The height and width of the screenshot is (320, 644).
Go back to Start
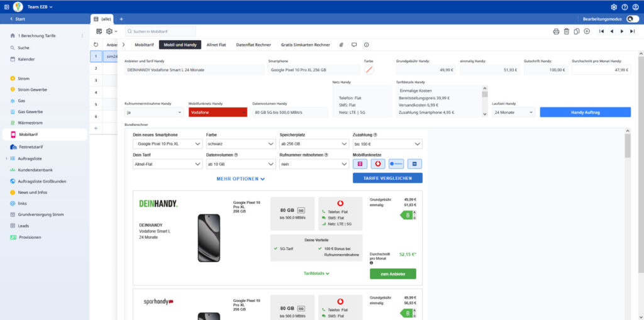17,19
